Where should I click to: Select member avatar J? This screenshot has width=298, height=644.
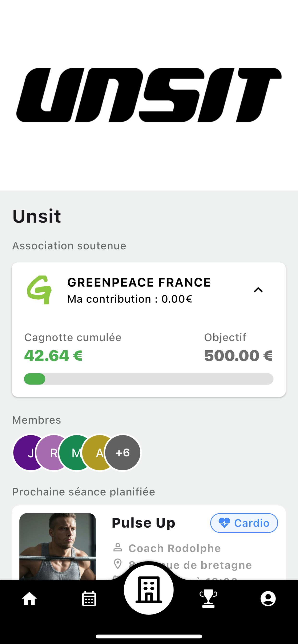(x=31, y=453)
